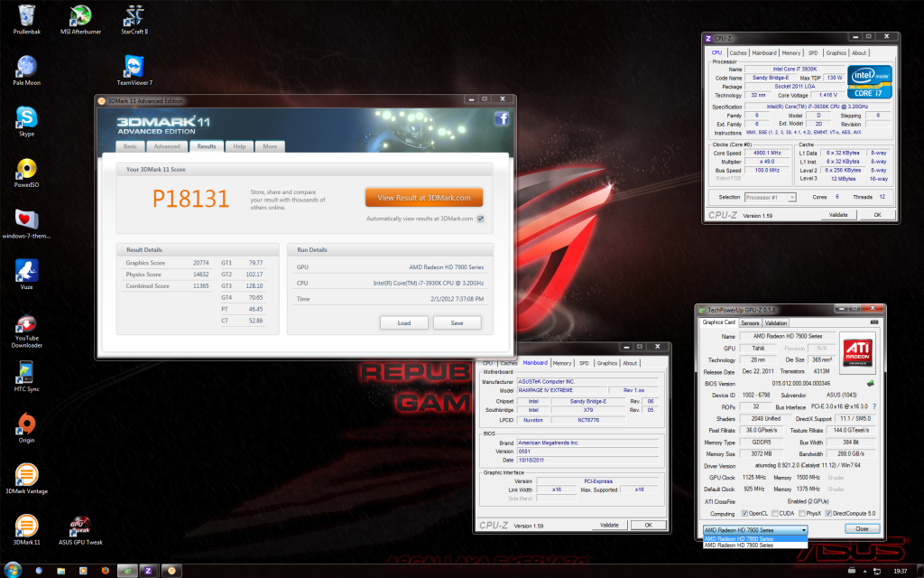The height and width of the screenshot is (578, 924).
Task: Open the Validation tab in GPU-Z
Action: click(775, 322)
